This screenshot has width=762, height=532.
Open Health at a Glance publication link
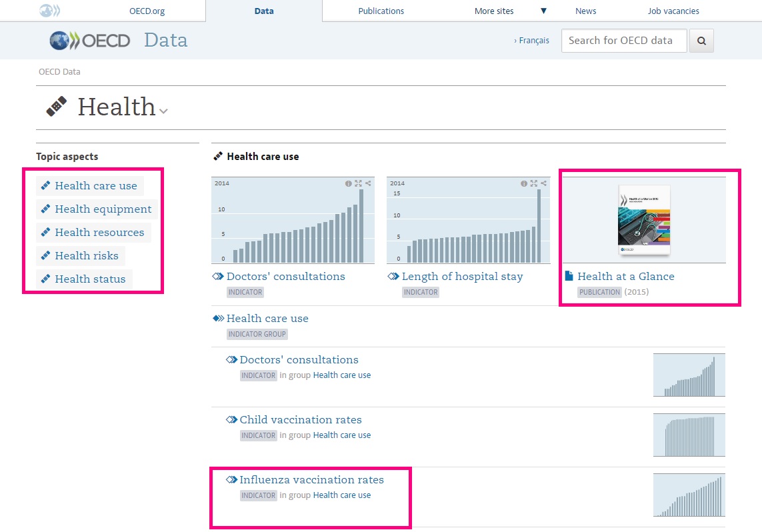click(x=626, y=277)
